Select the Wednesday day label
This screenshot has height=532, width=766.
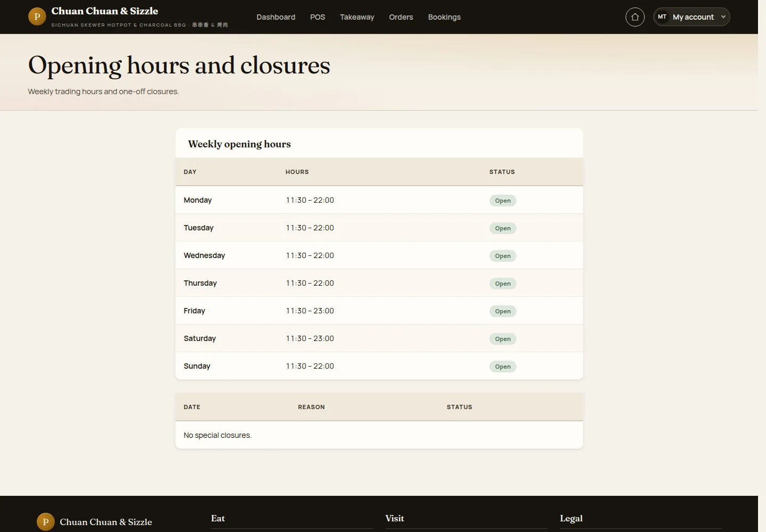[x=204, y=255]
